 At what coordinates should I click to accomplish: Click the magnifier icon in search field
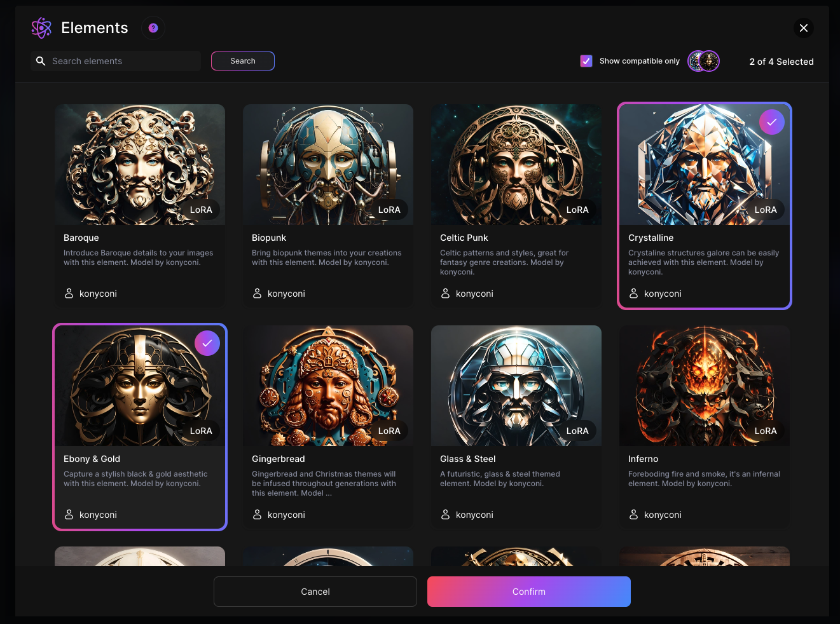(x=41, y=61)
